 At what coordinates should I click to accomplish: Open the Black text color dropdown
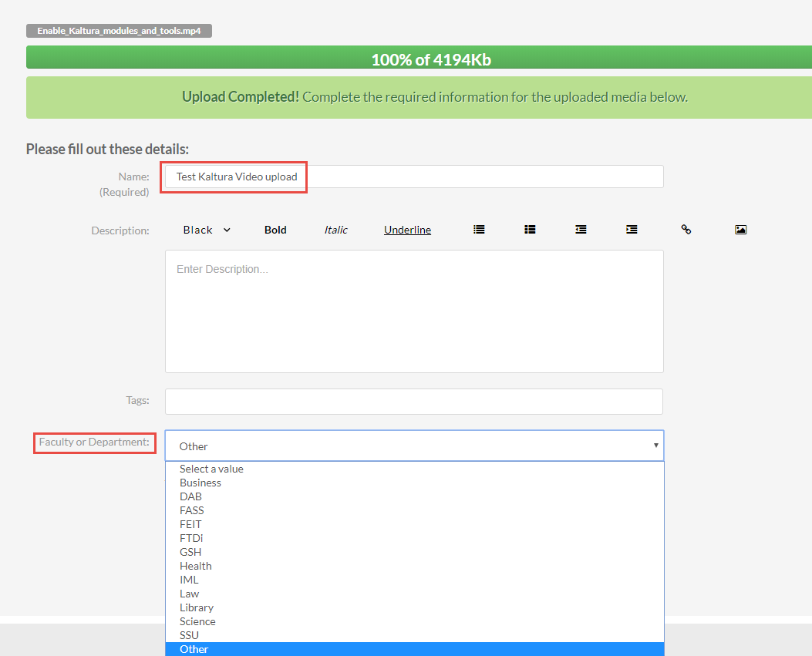[206, 230]
